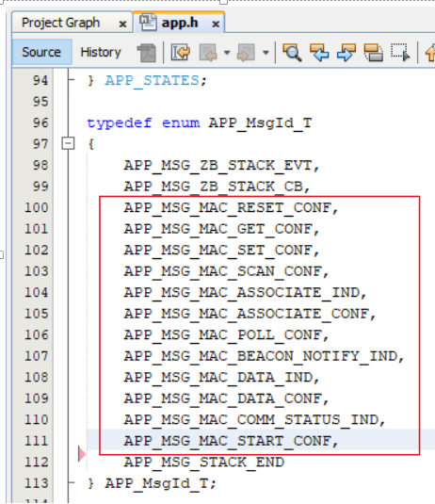Close the app.h tab
This screenshot has height=504, width=435.
coord(216,24)
